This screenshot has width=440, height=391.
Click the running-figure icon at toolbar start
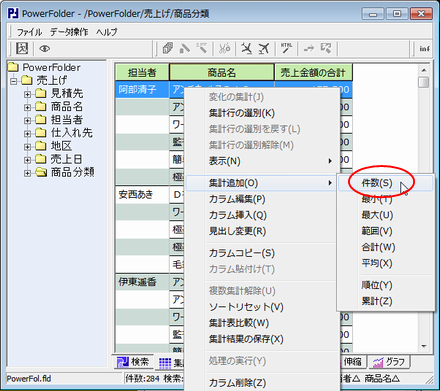tap(22, 49)
